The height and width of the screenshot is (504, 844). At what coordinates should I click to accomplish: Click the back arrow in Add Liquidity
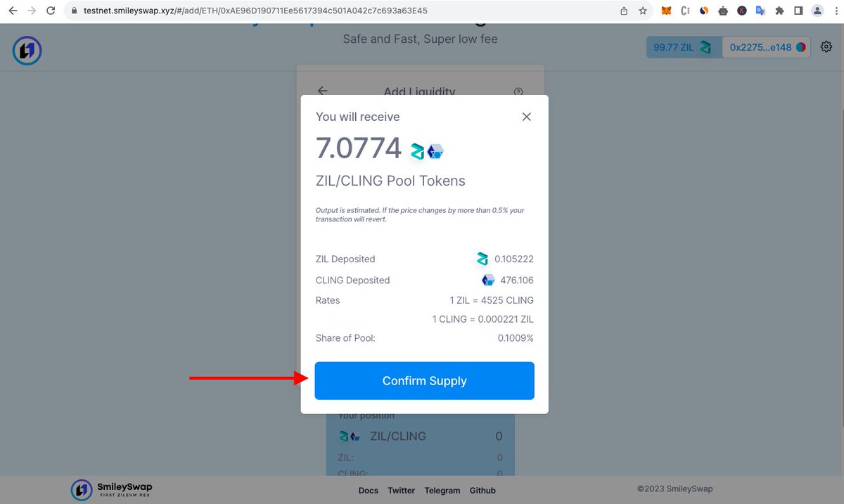322,91
